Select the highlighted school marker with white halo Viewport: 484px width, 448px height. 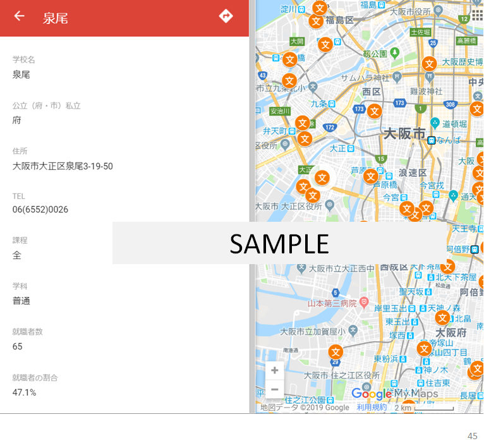coord(322,178)
